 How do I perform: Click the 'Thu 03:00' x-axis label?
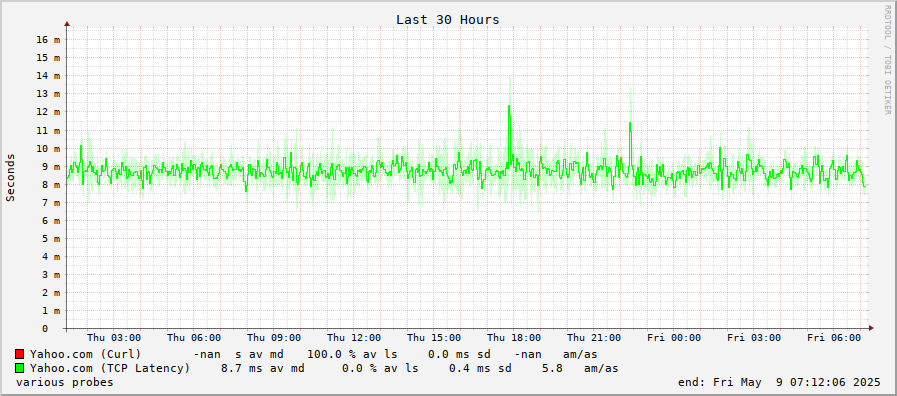click(x=114, y=338)
